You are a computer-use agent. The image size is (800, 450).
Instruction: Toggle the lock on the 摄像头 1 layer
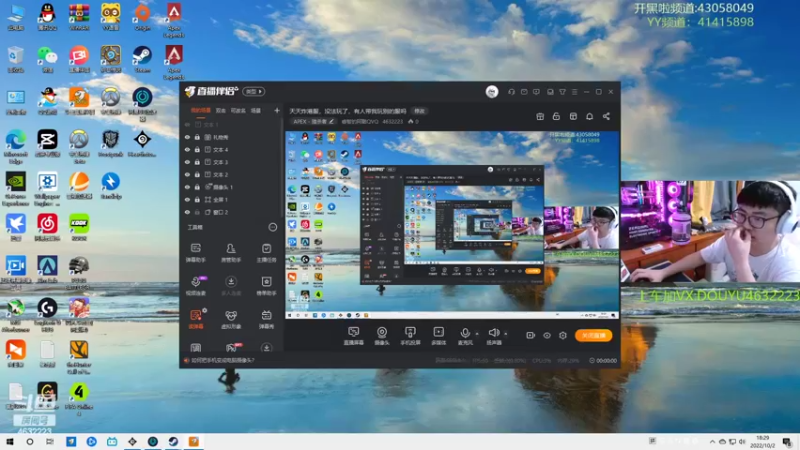197,187
